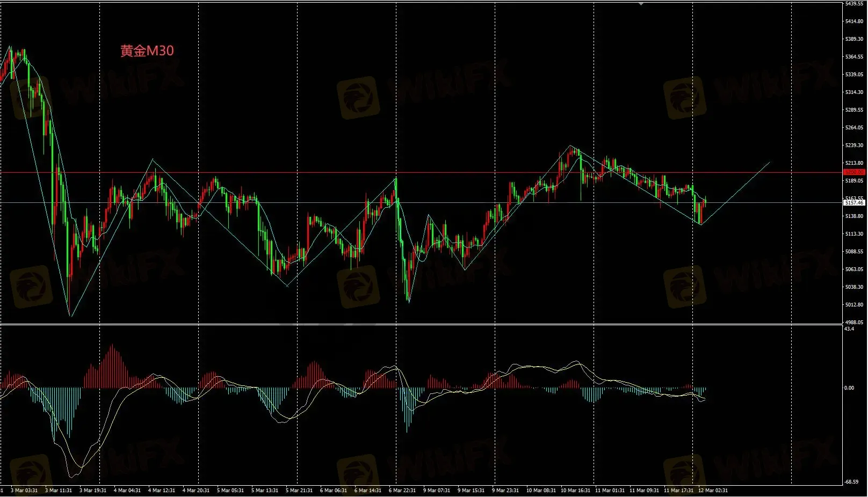This screenshot has width=868, height=497.
Task: Click the 3 Mar 11:31 time label
Action: click(59, 491)
